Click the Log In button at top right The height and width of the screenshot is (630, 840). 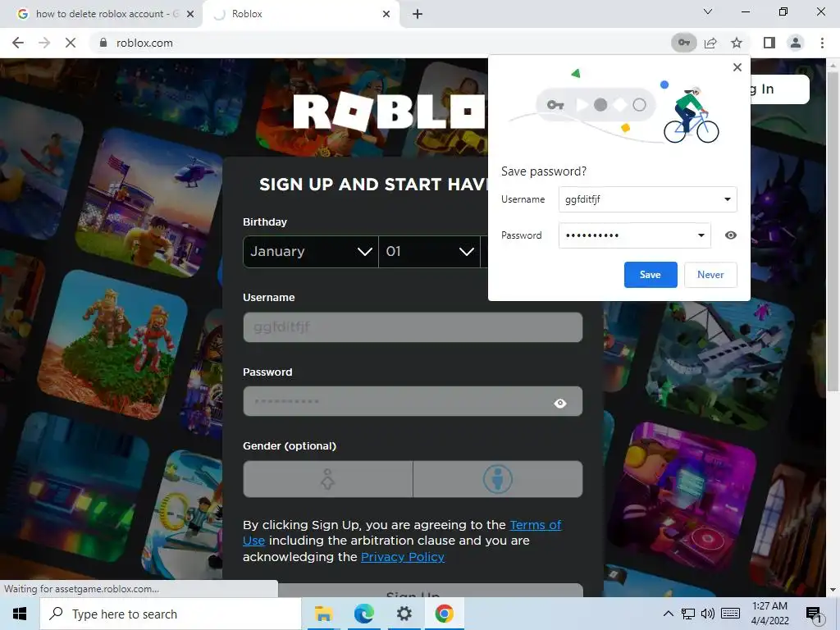tap(779, 89)
